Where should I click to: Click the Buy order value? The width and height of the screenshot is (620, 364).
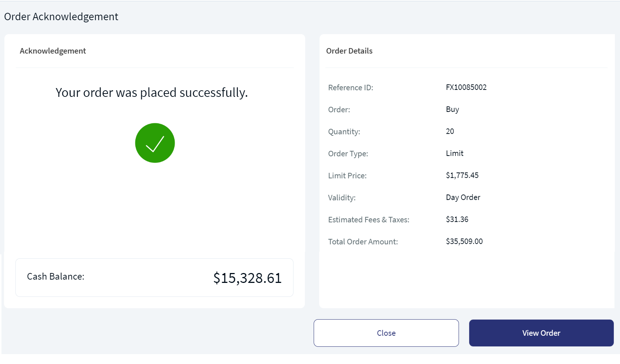[452, 109]
